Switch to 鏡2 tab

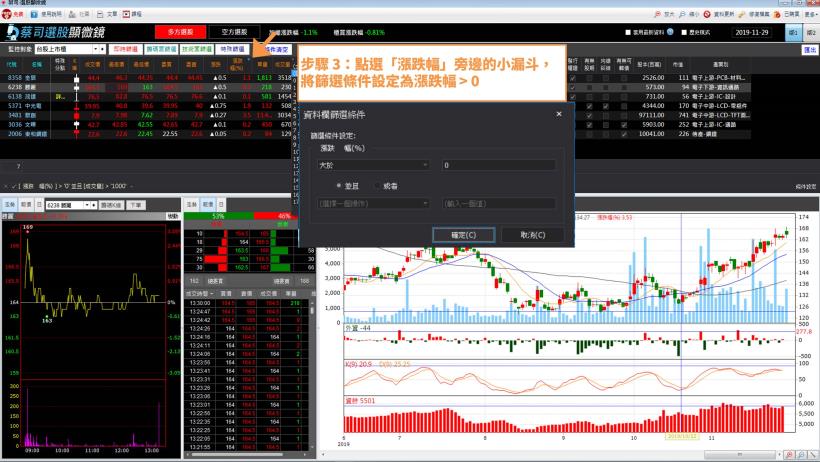[x=811, y=32]
